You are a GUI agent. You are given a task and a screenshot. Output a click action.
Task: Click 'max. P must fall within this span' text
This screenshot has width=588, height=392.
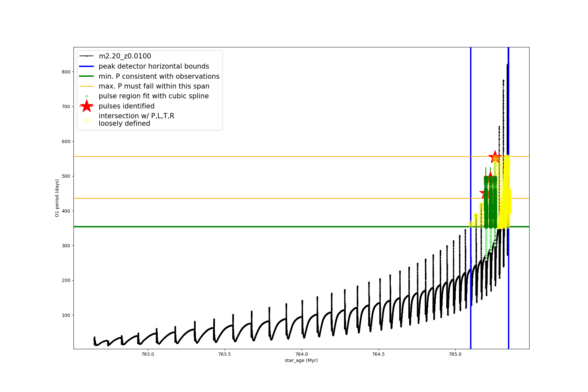pos(154,86)
